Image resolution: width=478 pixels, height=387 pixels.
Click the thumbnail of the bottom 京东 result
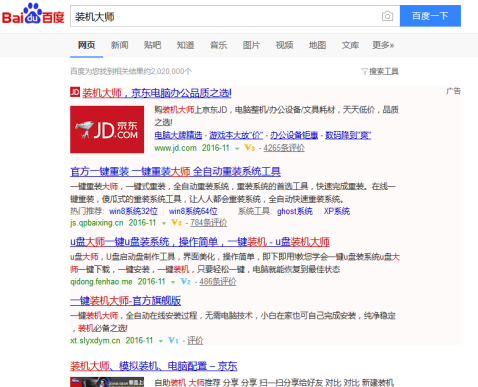(107, 382)
